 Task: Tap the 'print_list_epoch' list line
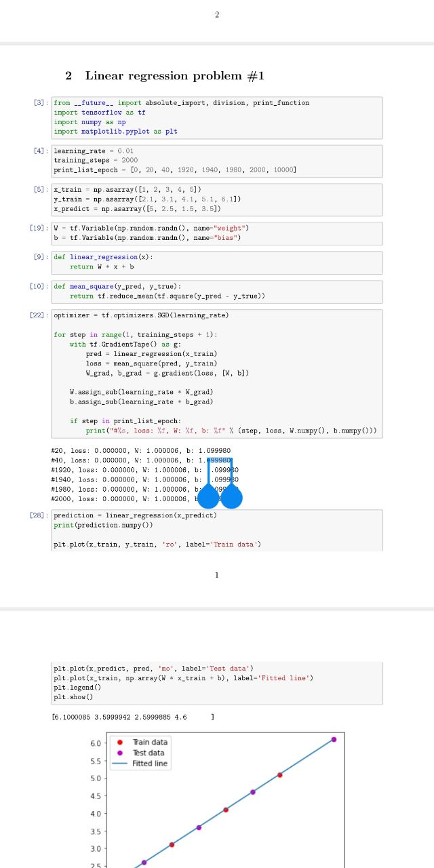[x=175, y=170]
